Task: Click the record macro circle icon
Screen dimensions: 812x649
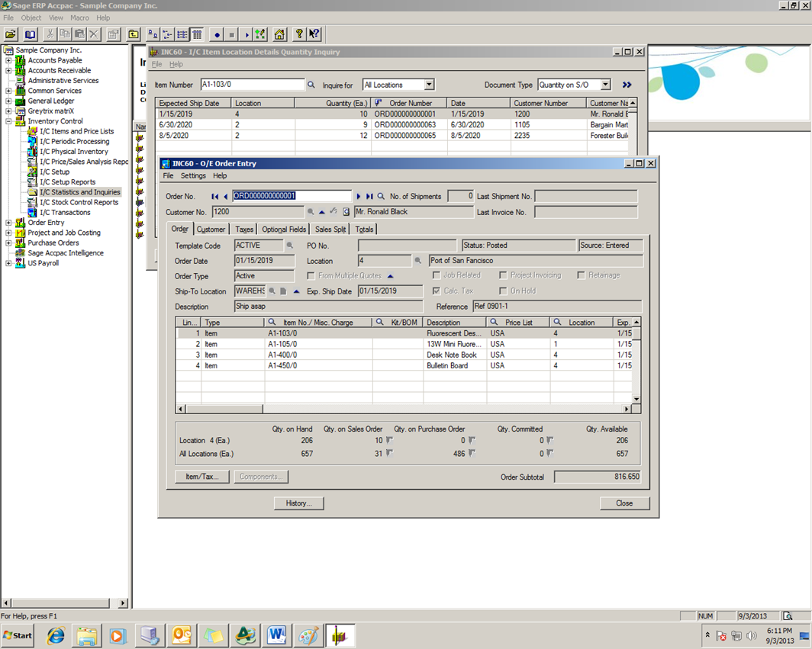Action: [217, 34]
